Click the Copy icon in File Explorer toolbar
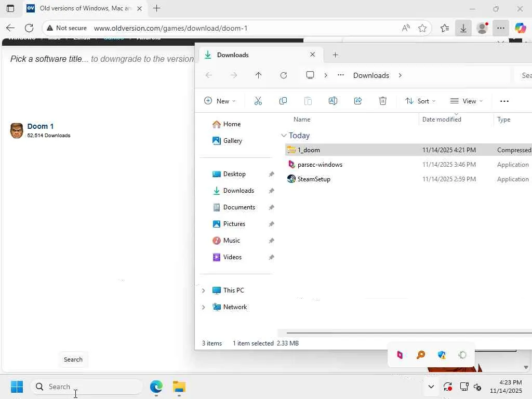Screen dimensions: 532x399 (x=283, y=101)
